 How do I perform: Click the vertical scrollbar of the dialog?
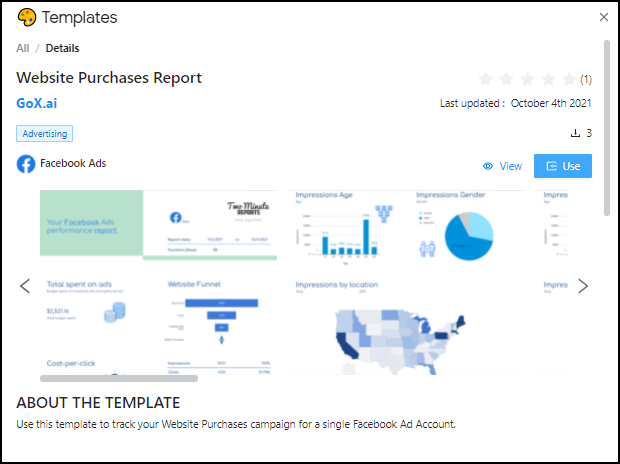(607, 127)
